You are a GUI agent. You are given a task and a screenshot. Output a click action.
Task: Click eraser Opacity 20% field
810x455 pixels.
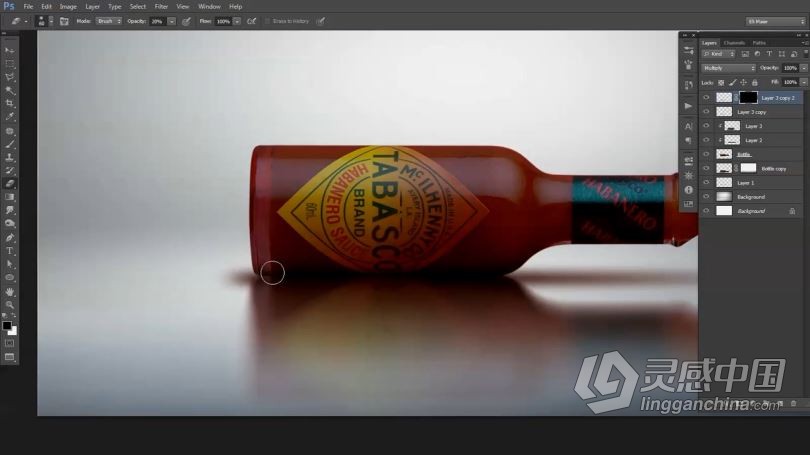click(158, 21)
